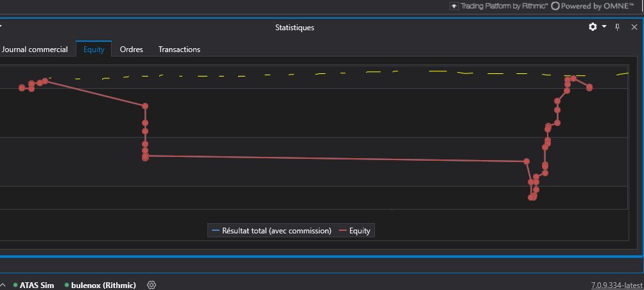
Task: Close the Statistiques panel
Action: pyautogui.click(x=634, y=27)
